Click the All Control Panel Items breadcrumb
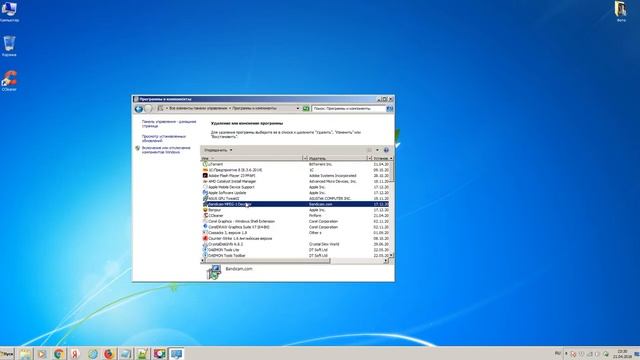The width and height of the screenshot is (640, 360). (x=198, y=109)
